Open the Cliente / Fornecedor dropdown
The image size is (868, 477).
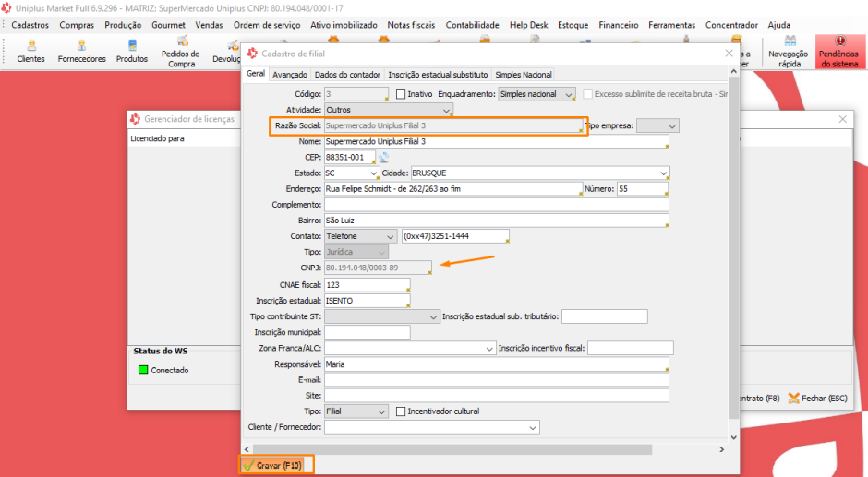coord(432,427)
